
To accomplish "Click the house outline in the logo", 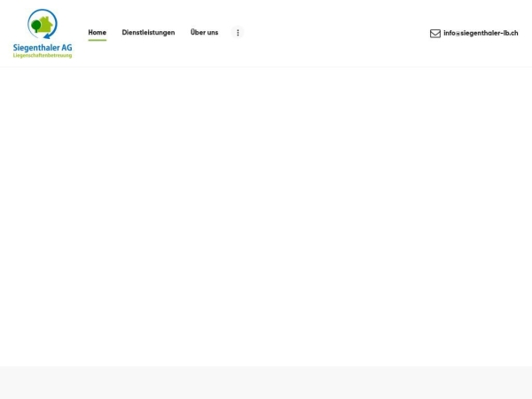I will 47,23.
